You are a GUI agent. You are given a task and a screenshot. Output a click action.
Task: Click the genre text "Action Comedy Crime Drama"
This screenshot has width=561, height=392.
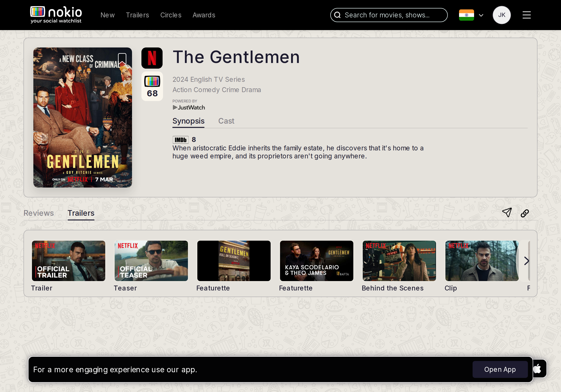coord(217,90)
